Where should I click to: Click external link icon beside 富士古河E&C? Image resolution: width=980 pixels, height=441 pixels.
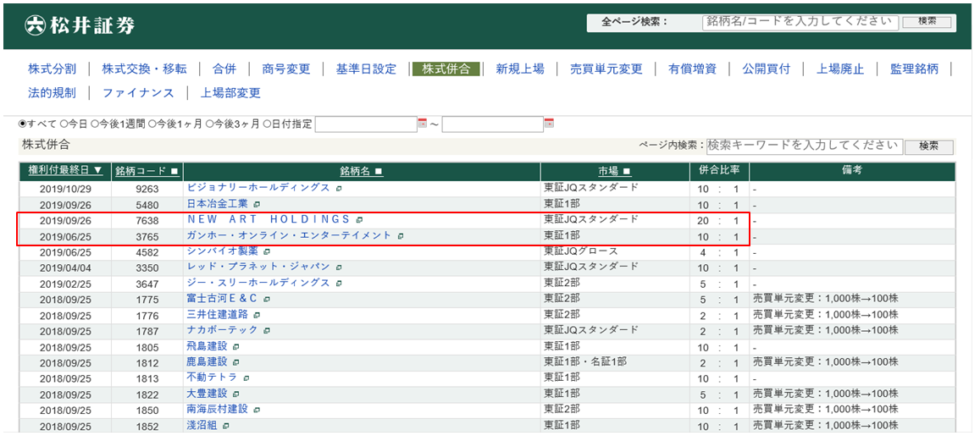[x=267, y=299]
